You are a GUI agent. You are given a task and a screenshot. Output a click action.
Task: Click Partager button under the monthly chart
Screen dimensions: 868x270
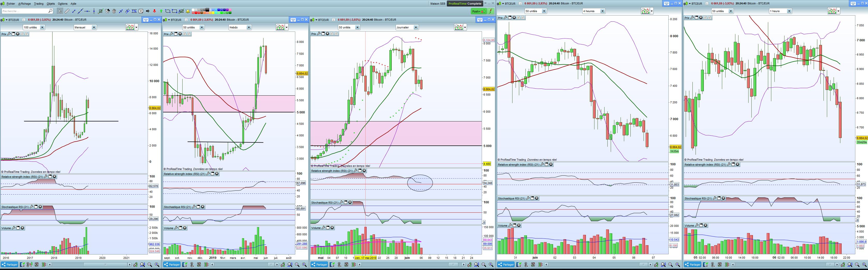coord(9,265)
